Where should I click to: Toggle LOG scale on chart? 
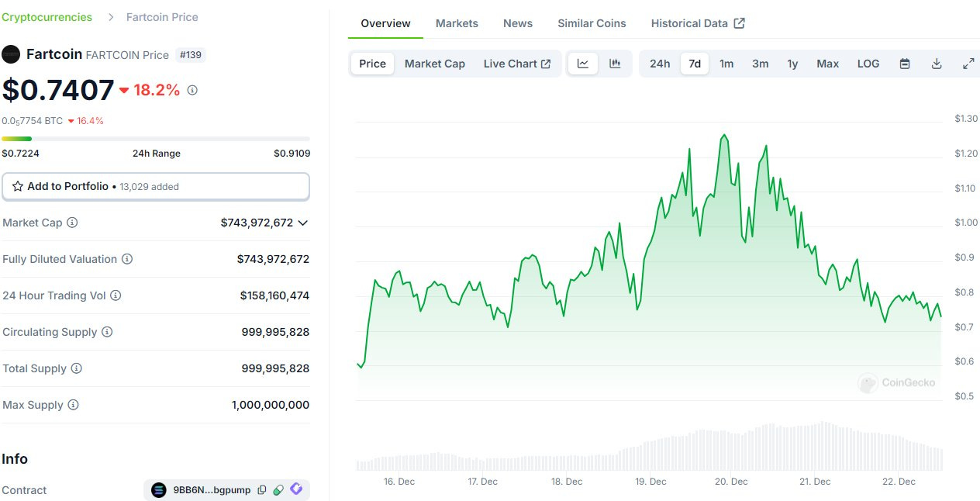click(x=868, y=64)
